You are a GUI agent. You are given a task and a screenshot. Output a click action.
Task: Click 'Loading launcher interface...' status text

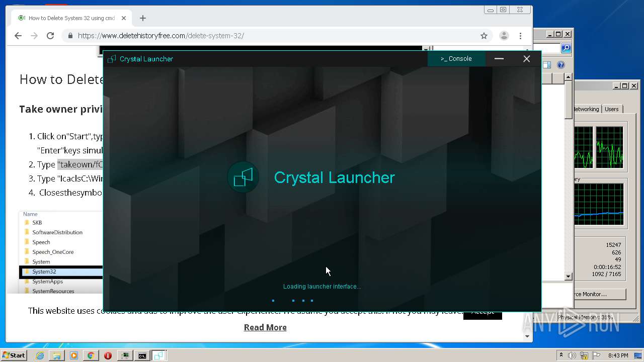click(x=322, y=287)
